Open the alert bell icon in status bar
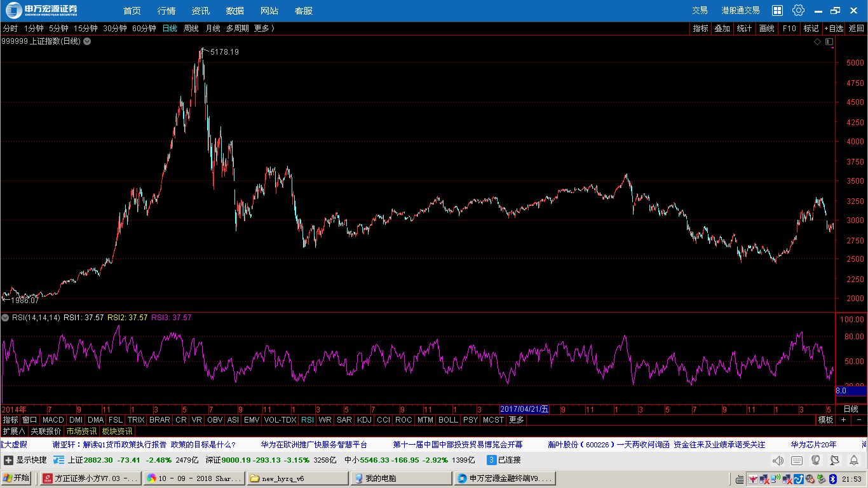 point(853,460)
